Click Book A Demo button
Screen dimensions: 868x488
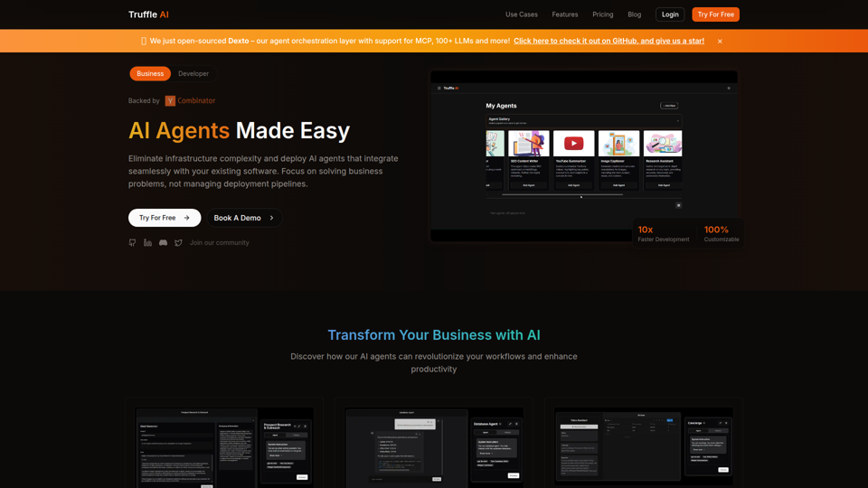[244, 218]
